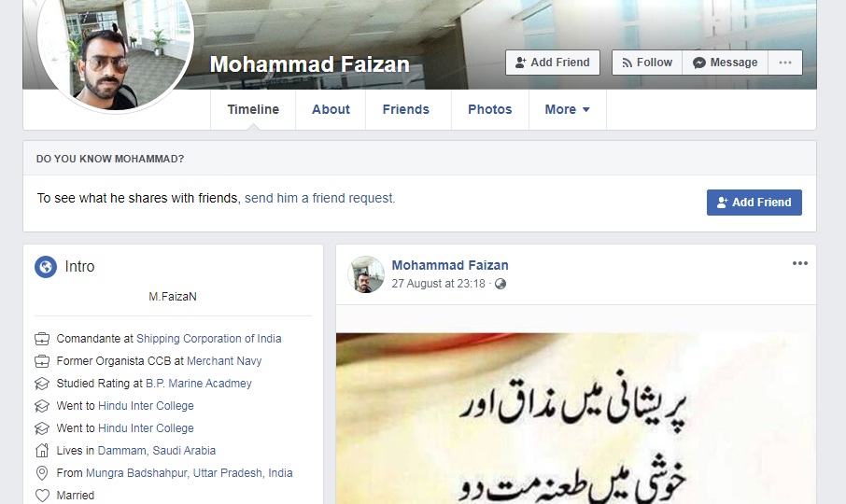
Task: Click the Add Friend button on cover
Action: click(x=553, y=63)
